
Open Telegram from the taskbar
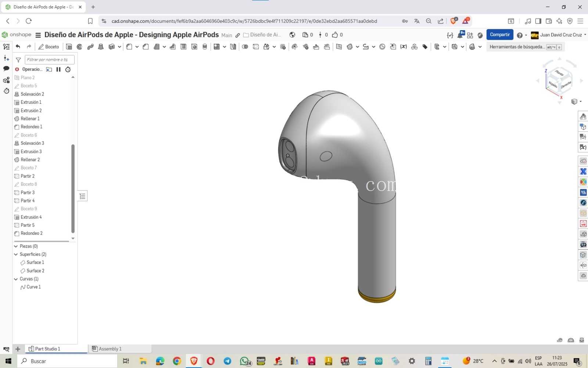[227, 361]
